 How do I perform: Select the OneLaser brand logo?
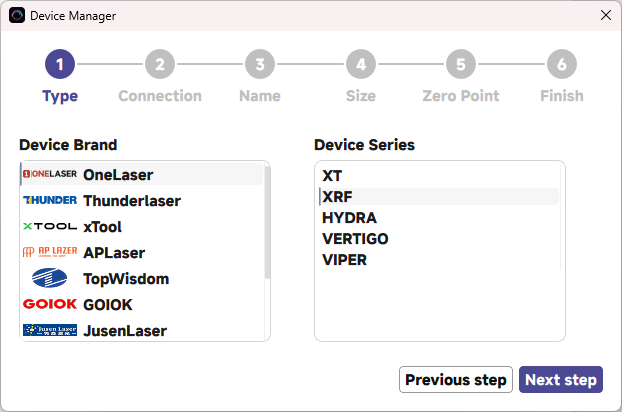pos(50,174)
